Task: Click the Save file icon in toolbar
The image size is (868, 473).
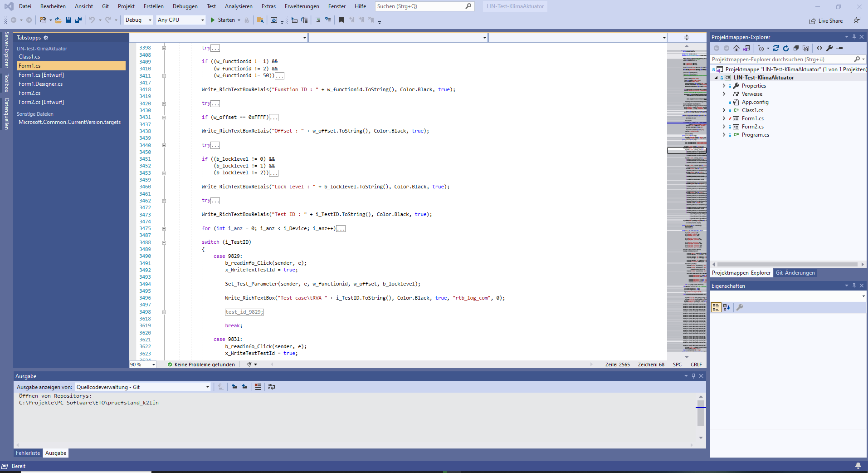Action: pos(68,20)
